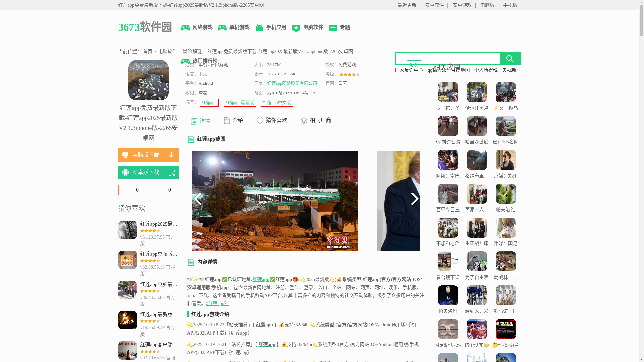644x362 pixels.
Task: Click the 红莲app最新版 tag link
Action: click(239, 103)
